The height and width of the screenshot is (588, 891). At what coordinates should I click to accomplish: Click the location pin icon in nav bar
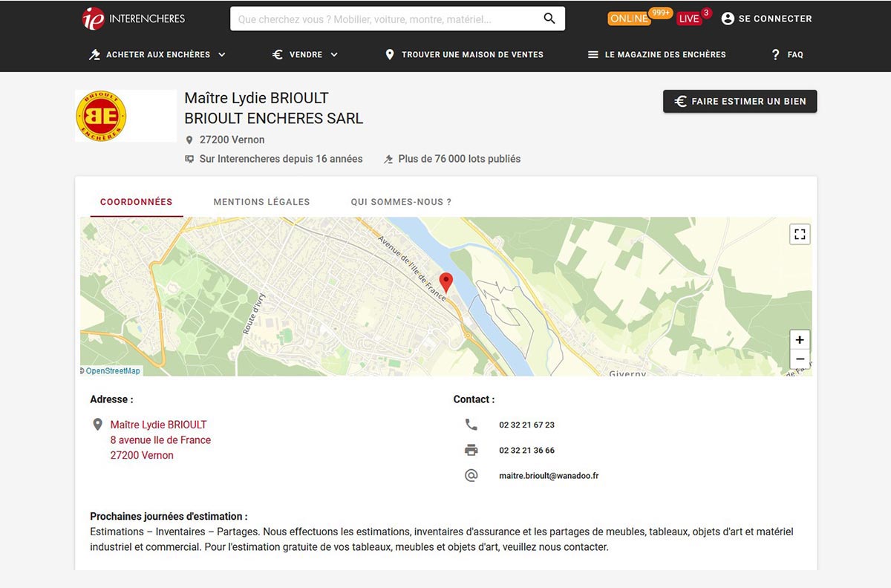[390, 54]
